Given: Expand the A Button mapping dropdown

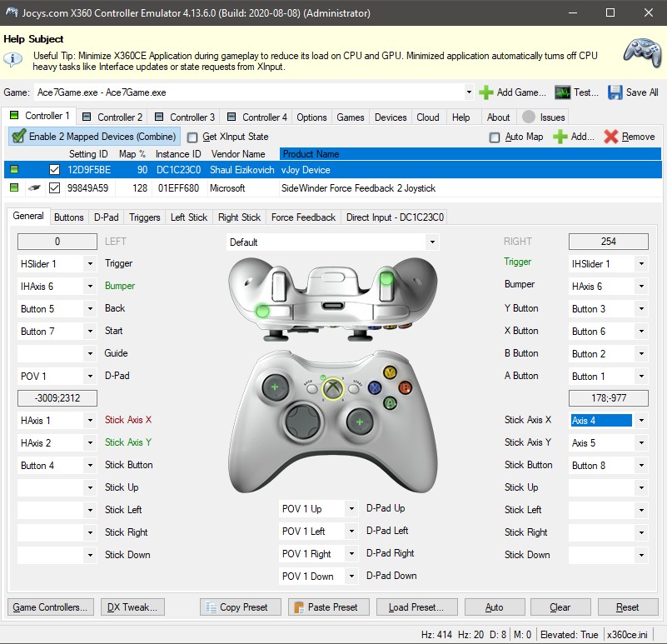Looking at the screenshot, I should (641, 377).
